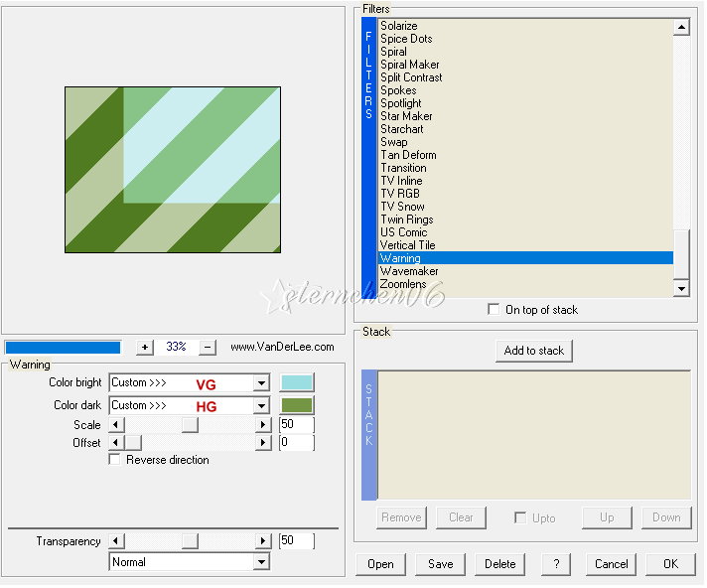
Task: Toggle Reverse direction checkbox
Action: 115,460
